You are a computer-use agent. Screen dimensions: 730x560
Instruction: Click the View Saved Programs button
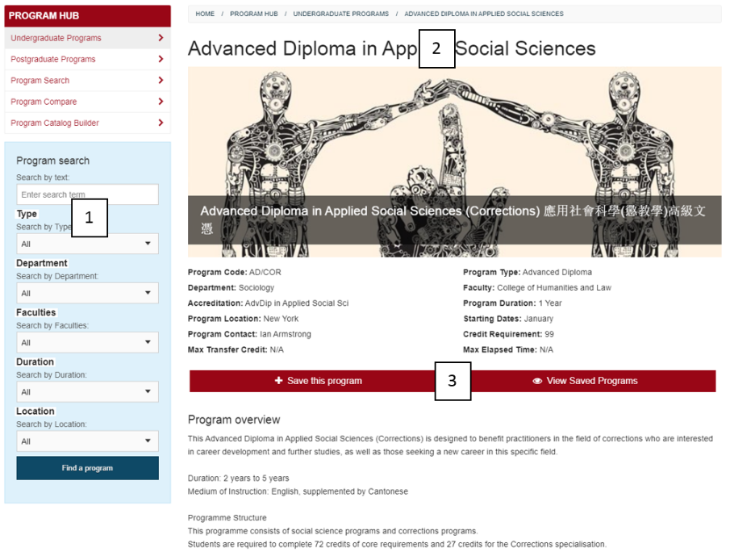[592, 381]
